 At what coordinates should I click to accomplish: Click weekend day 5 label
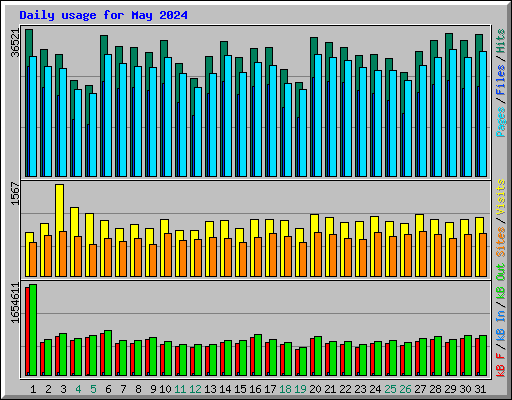click(x=93, y=389)
